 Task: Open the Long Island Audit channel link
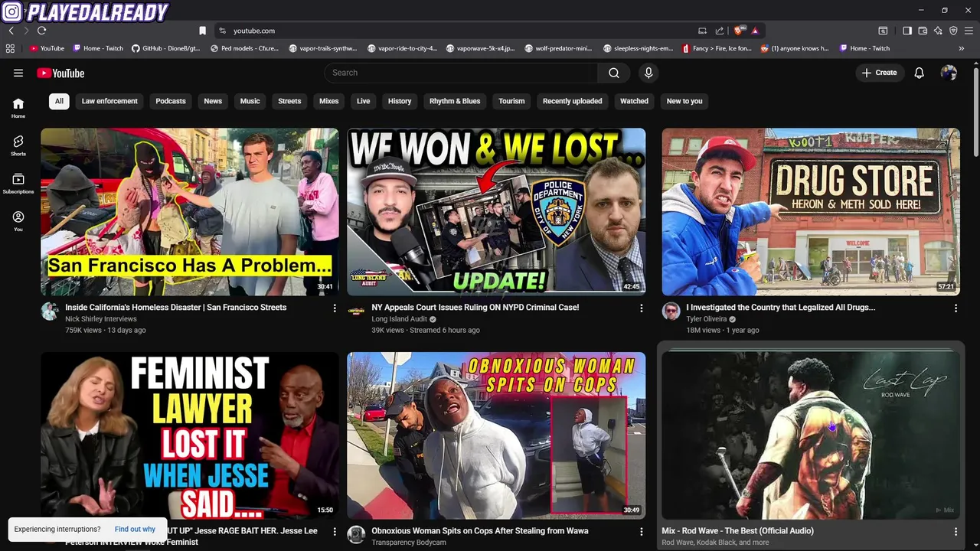click(x=399, y=319)
